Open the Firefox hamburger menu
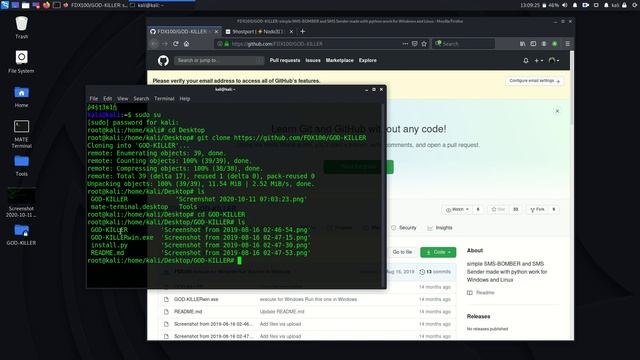Image resolution: width=640 pixels, height=360 pixels. tap(567, 44)
